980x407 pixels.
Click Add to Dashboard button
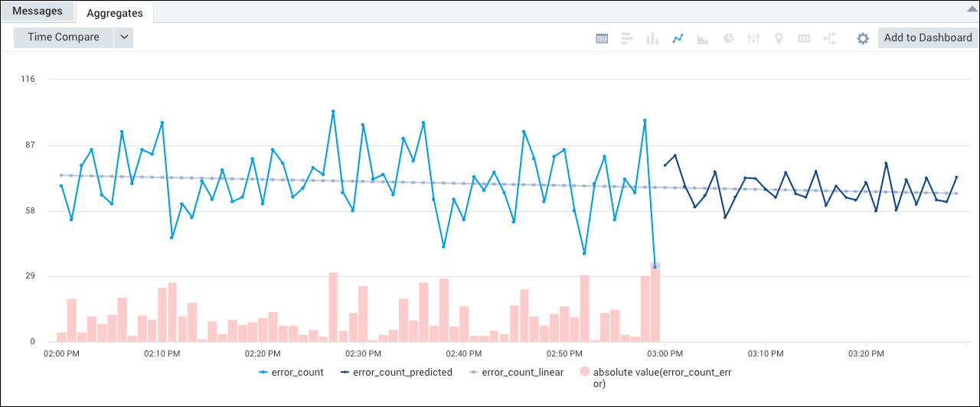click(x=928, y=37)
